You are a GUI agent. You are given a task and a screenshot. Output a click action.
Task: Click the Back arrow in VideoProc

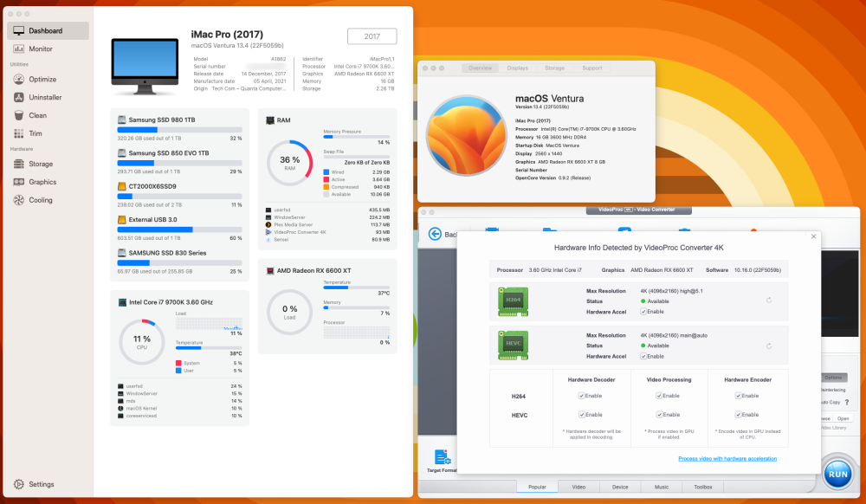click(x=436, y=234)
